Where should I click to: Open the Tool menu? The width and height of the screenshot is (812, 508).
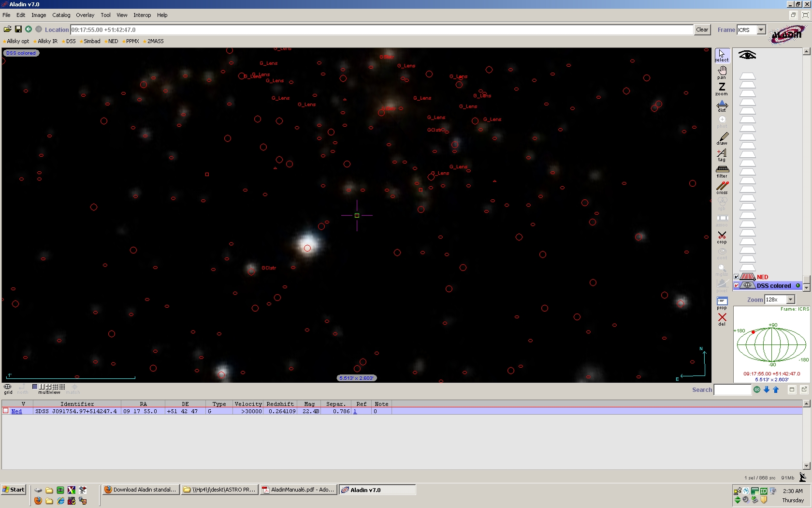tap(105, 15)
